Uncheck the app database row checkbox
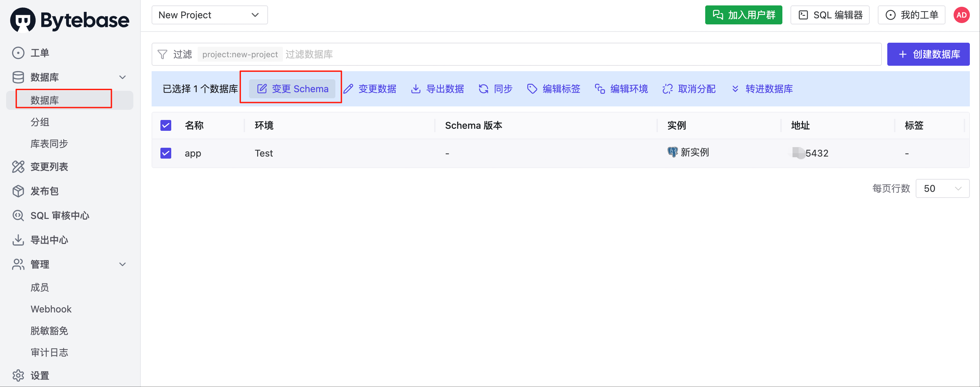 (x=166, y=153)
